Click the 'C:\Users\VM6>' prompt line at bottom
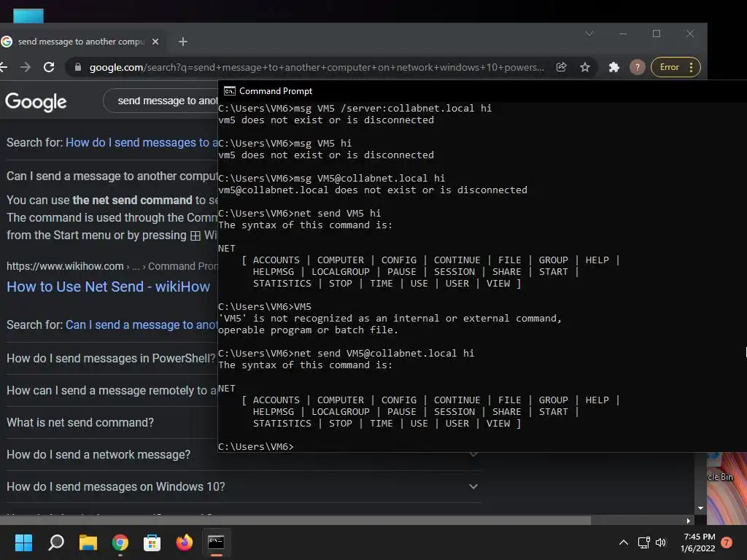This screenshot has height=560, width=747. (x=256, y=447)
